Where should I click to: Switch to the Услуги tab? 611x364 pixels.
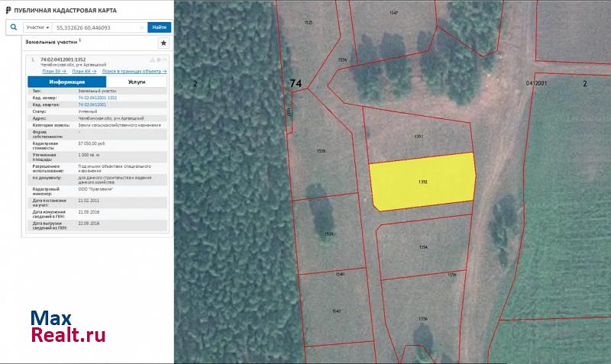coord(137,81)
